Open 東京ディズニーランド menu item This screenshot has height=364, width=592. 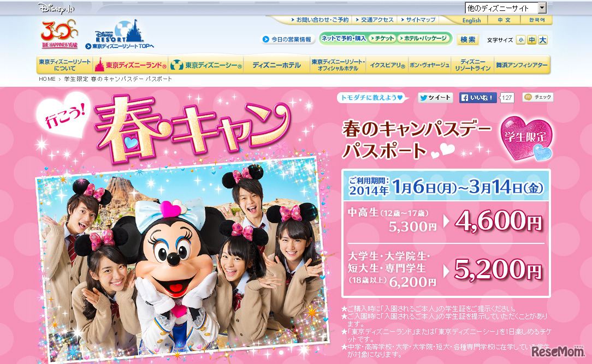point(131,65)
